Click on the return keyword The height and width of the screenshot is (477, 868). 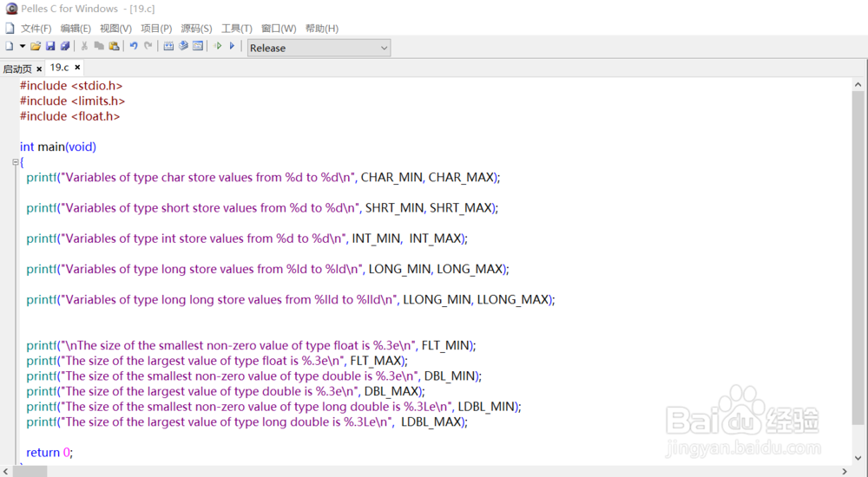point(43,453)
